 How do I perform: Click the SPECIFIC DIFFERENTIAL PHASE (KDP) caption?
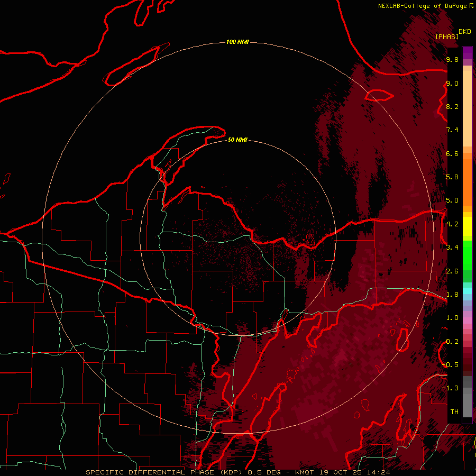(x=164, y=472)
